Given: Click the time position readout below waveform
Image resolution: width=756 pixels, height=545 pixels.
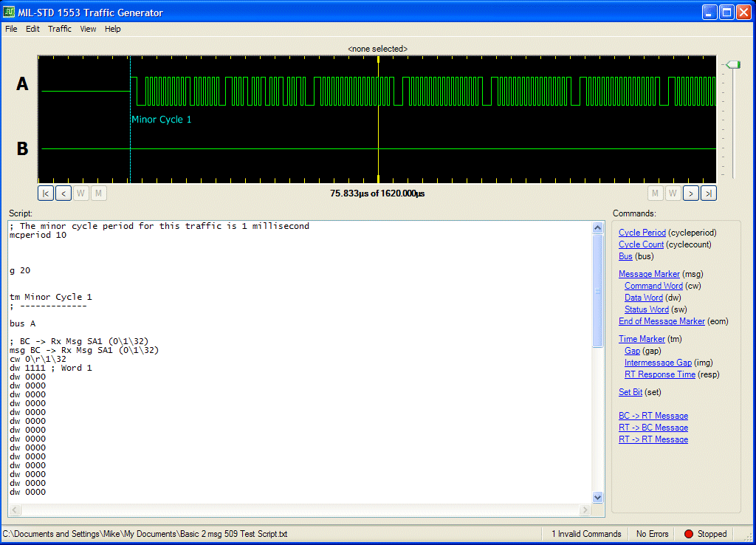Looking at the screenshot, I should click(377, 193).
